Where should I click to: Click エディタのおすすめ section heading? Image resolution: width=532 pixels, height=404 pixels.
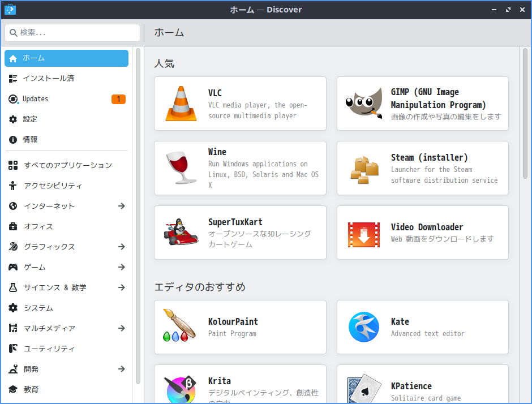pos(200,287)
